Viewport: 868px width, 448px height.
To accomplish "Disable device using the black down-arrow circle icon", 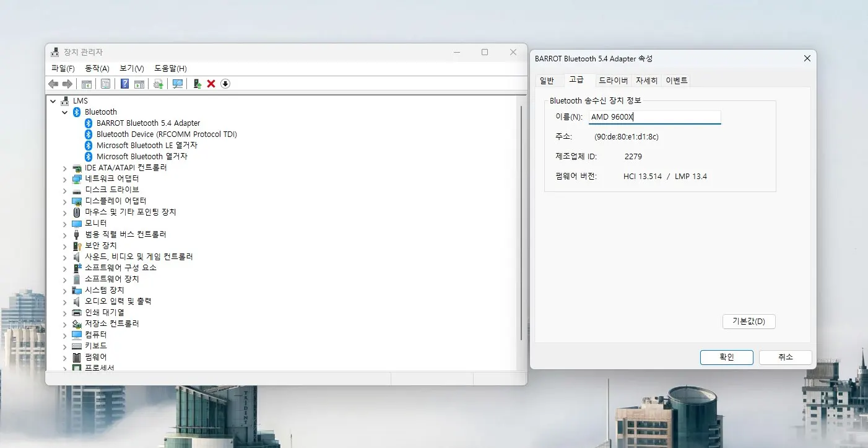I will click(225, 84).
